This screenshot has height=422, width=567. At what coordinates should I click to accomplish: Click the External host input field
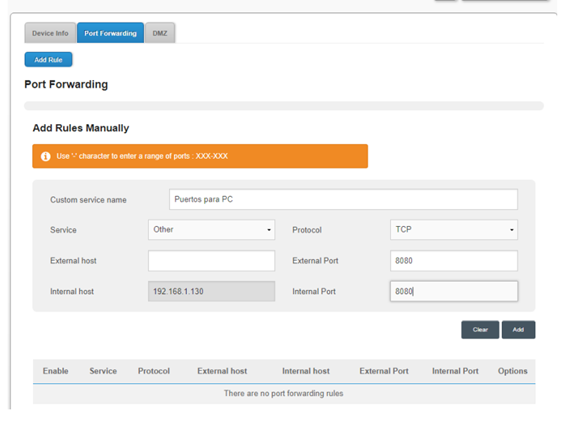212,261
